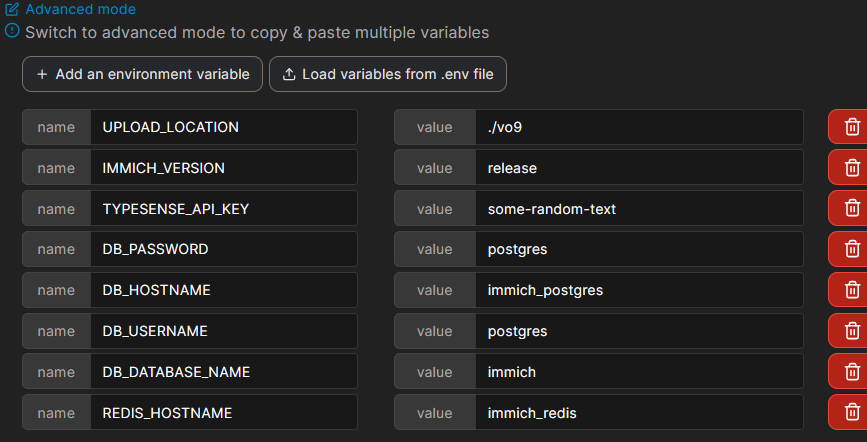
Task: Click the immich_redis value field
Action: tap(639, 412)
